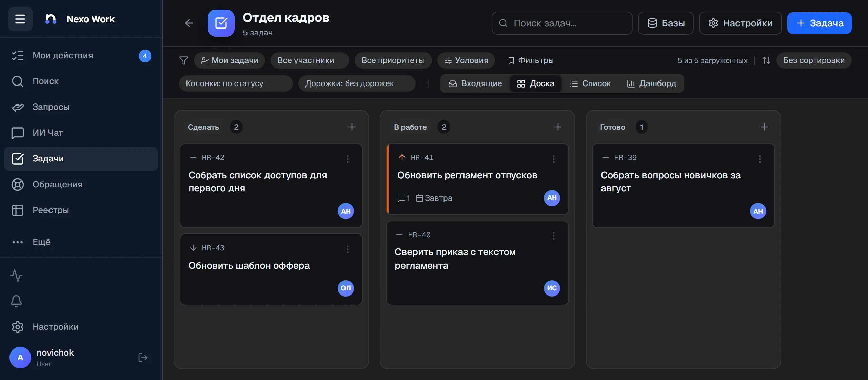Click the funnel filter icon
The height and width of the screenshot is (380, 868).
[183, 60]
